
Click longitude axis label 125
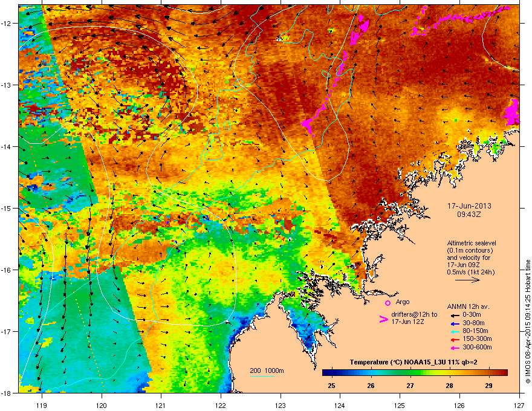[400, 405]
